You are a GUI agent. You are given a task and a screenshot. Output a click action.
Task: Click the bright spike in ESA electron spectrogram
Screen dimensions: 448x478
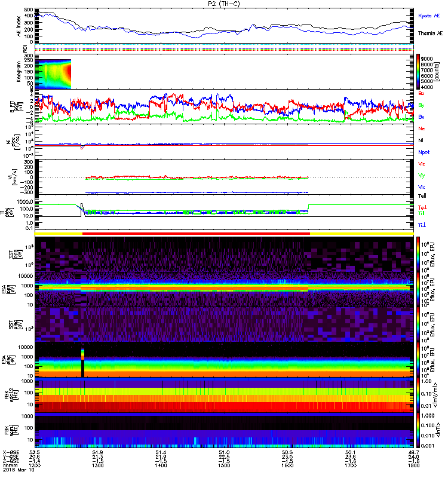tap(82, 354)
